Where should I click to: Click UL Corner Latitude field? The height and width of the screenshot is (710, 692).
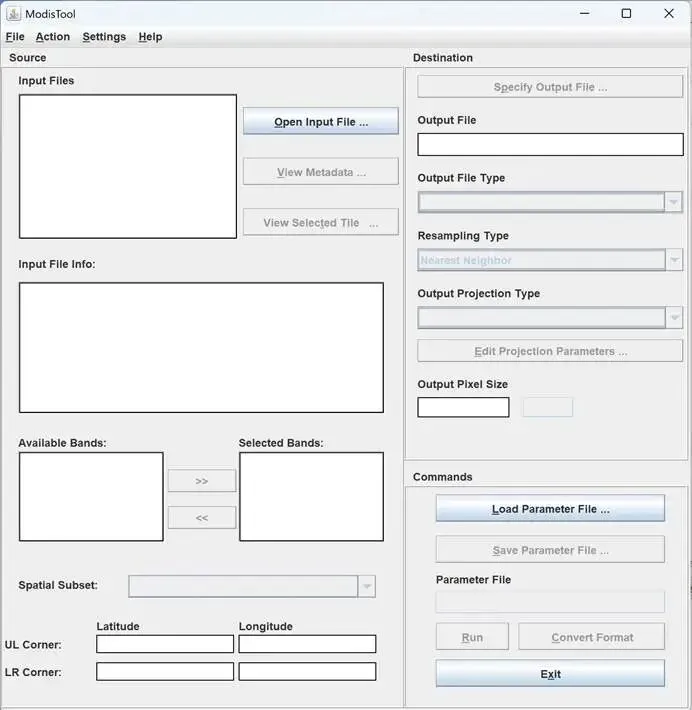coord(165,643)
